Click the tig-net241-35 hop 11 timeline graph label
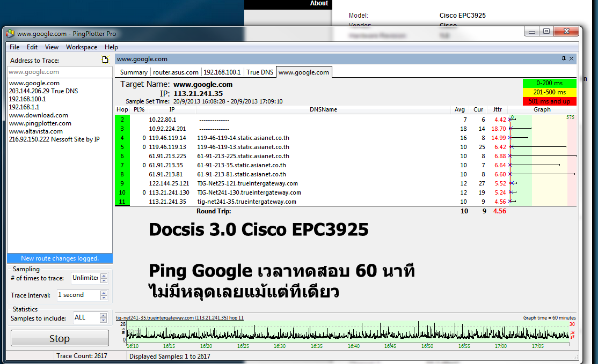Viewport: 598px width, 364px height. coord(180,317)
